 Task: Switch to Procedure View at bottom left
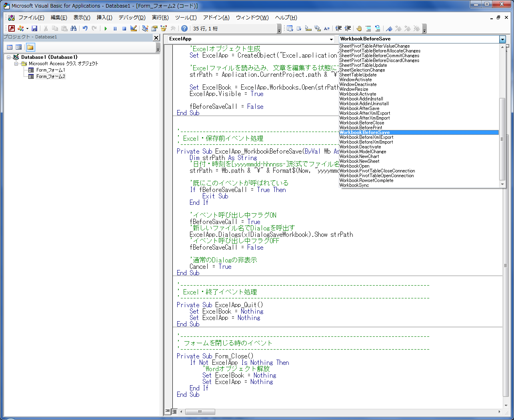[168, 411]
